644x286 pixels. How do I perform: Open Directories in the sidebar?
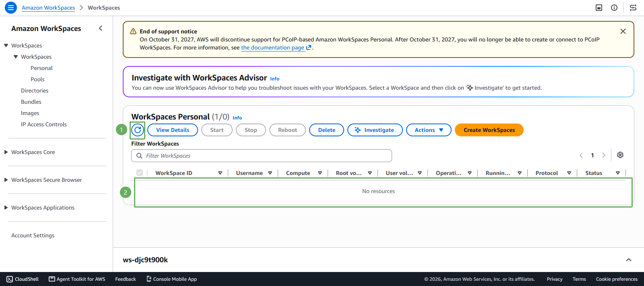point(35,91)
